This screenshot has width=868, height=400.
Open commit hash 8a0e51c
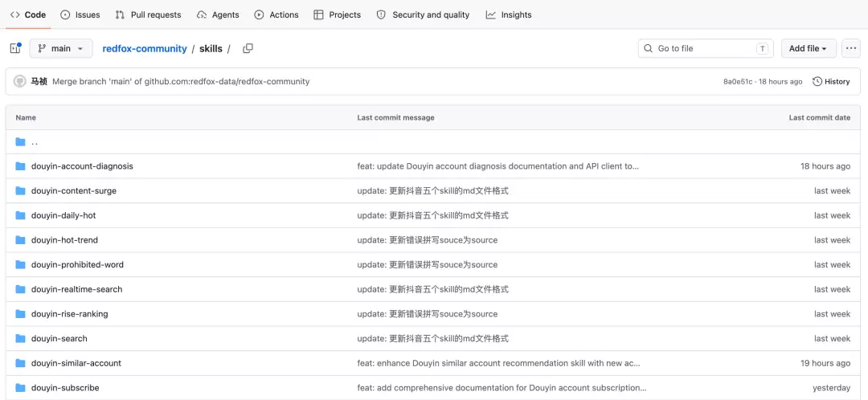tap(738, 81)
